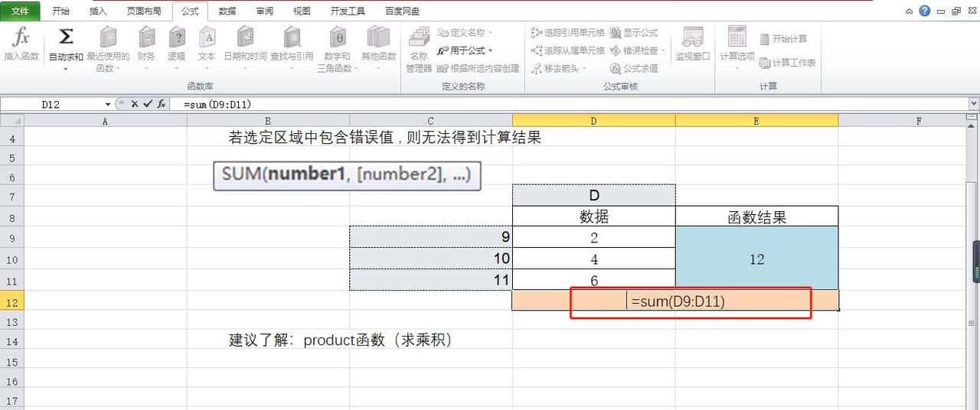Select row 14 header

12,341
